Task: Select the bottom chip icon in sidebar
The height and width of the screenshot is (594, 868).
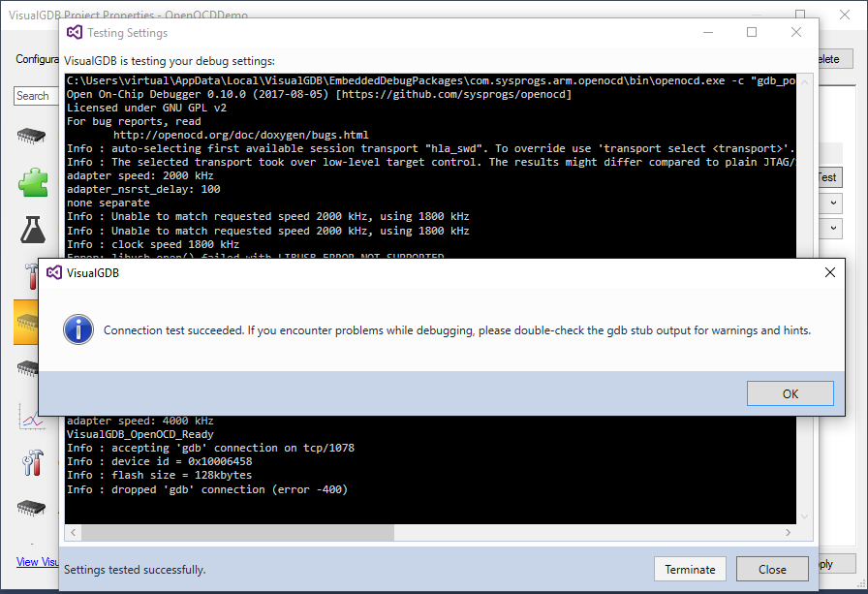Action: coord(32,507)
